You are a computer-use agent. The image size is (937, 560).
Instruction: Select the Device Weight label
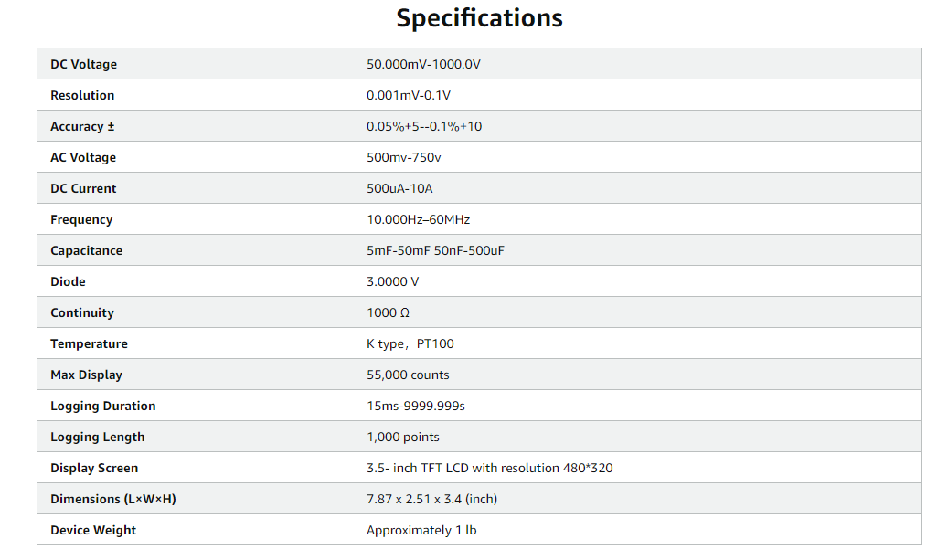click(93, 530)
